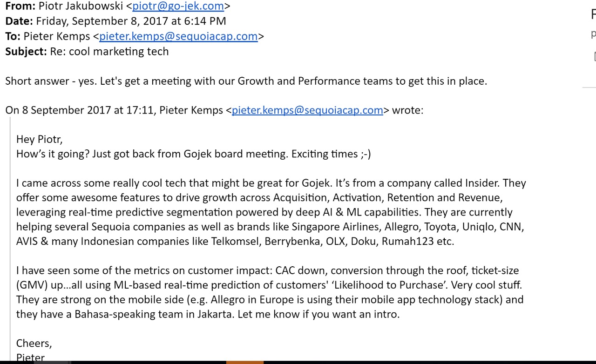
Task: Click pieter.kemps@sequoiacap.com link in quoted reply header
Action: (x=307, y=110)
